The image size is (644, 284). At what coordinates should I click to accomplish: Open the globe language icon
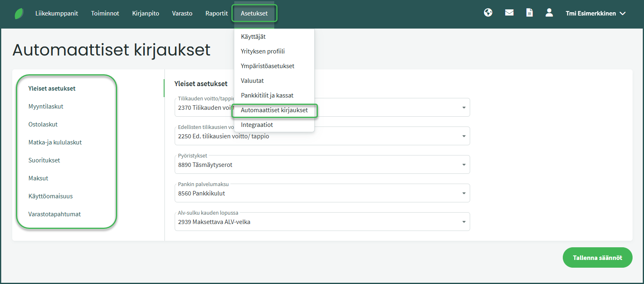pyautogui.click(x=488, y=13)
